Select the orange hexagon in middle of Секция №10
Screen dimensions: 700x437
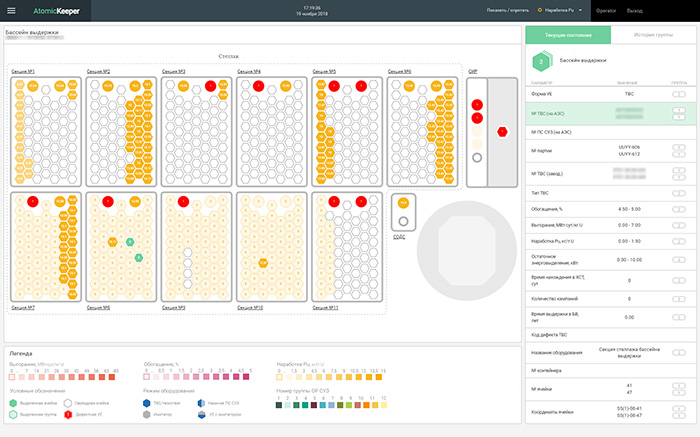click(x=263, y=262)
